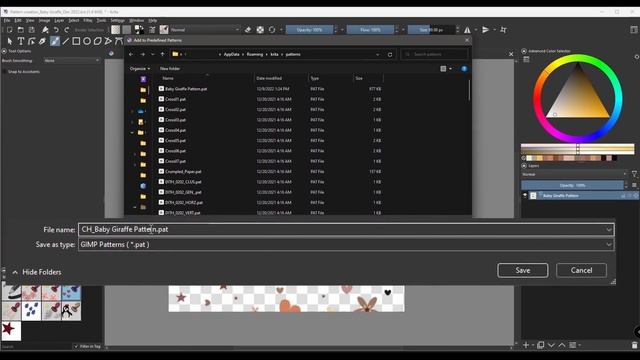Undo last action in Krita toolbar
The height and width of the screenshot is (360, 640).
click(56, 30)
